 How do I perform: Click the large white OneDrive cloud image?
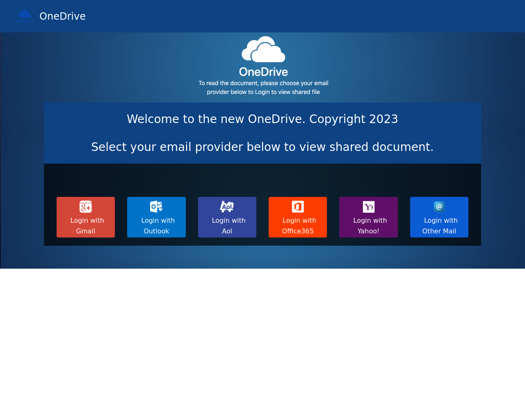(263, 50)
